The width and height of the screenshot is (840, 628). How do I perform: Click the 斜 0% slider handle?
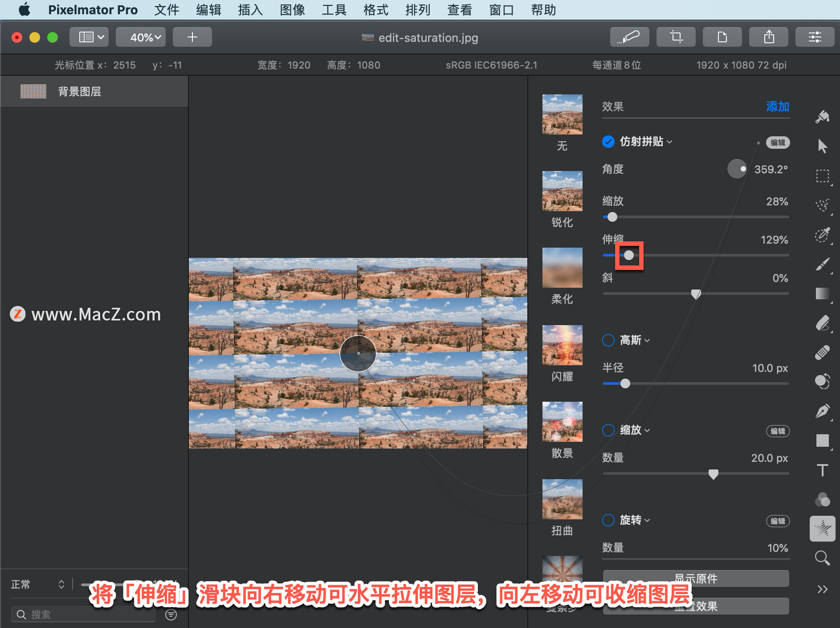click(x=696, y=294)
